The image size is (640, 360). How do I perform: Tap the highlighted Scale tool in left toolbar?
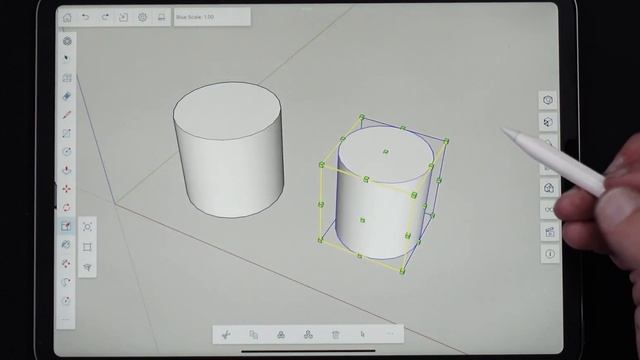pyautogui.click(x=66, y=226)
